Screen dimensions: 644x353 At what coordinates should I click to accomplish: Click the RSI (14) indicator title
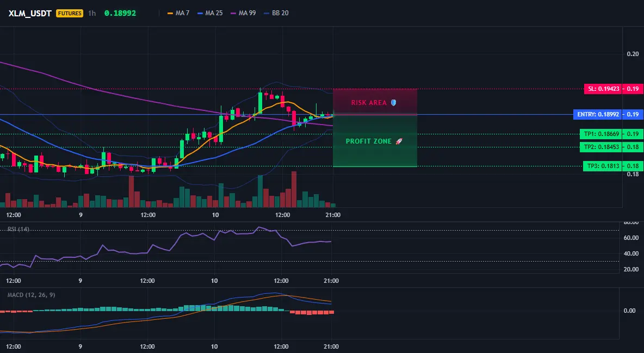click(x=18, y=229)
